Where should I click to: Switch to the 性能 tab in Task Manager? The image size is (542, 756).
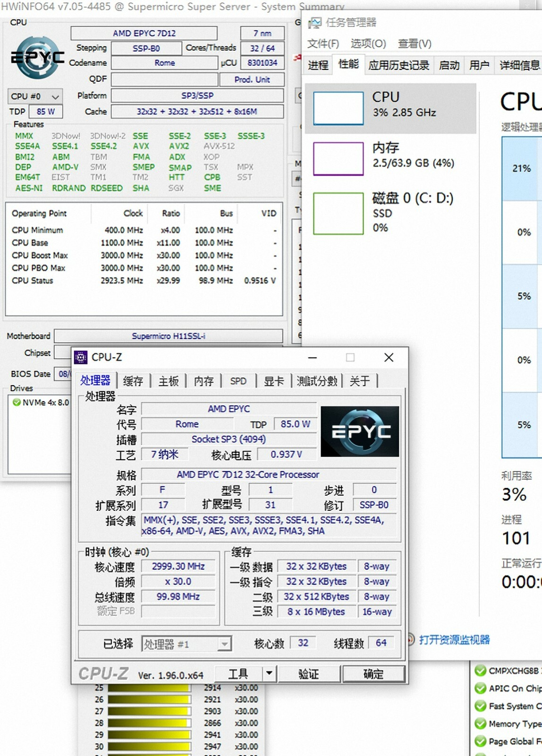348,64
